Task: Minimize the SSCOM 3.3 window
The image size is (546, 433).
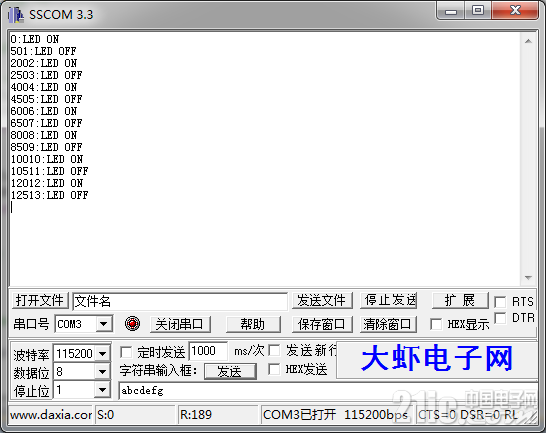Action: tap(451, 11)
